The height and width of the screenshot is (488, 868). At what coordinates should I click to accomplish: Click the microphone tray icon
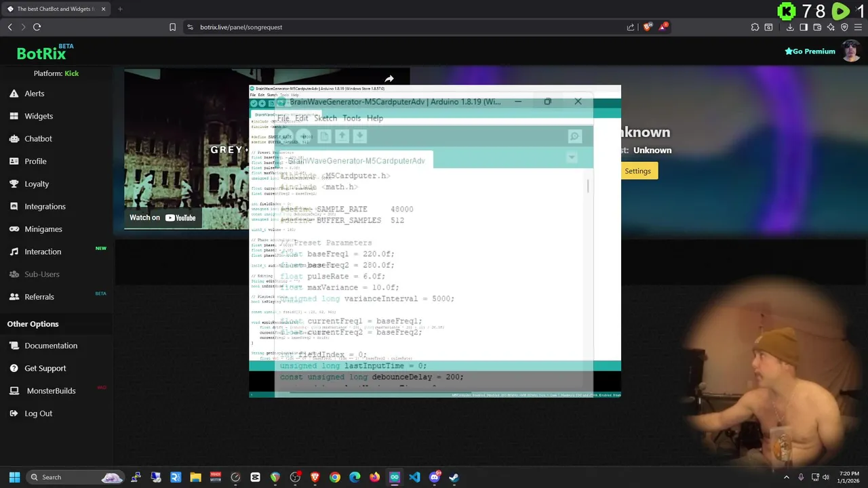pyautogui.click(x=801, y=477)
